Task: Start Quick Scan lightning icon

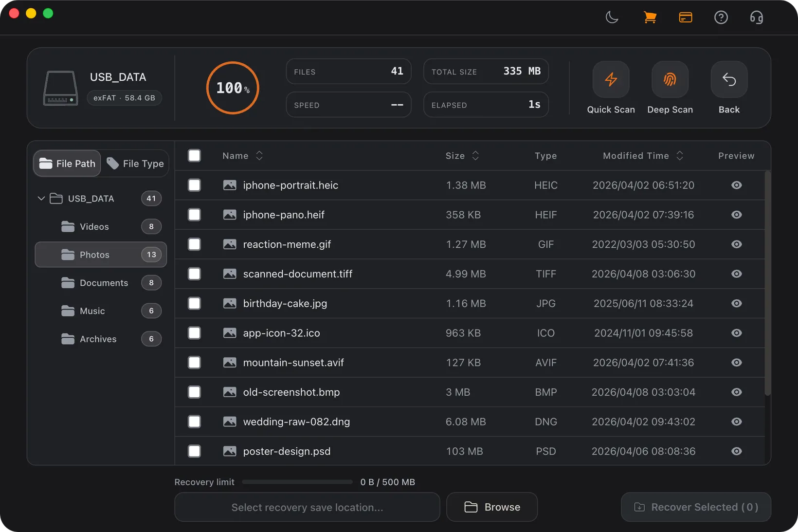Action: point(611,79)
